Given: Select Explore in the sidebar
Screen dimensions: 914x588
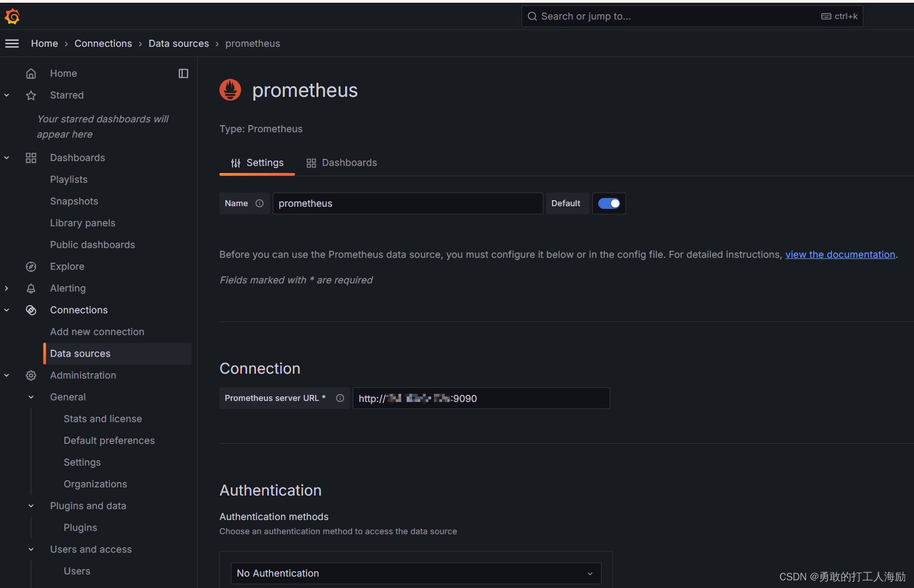Looking at the screenshot, I should [x=67, y=267].
